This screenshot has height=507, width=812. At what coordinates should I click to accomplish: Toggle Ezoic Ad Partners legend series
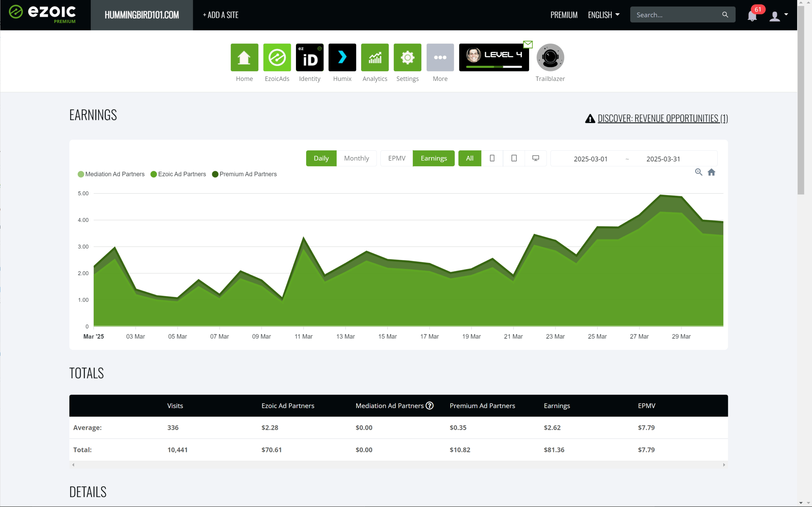pyautogui.click(x=178, y=174)
